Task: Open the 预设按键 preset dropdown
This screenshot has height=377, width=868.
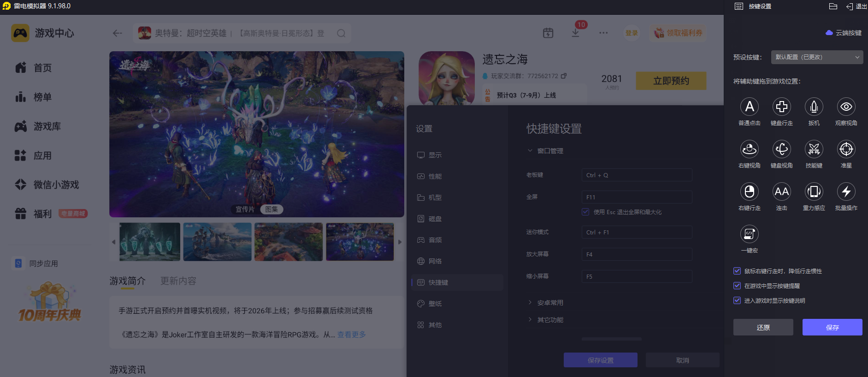Action: click(817, 57)
